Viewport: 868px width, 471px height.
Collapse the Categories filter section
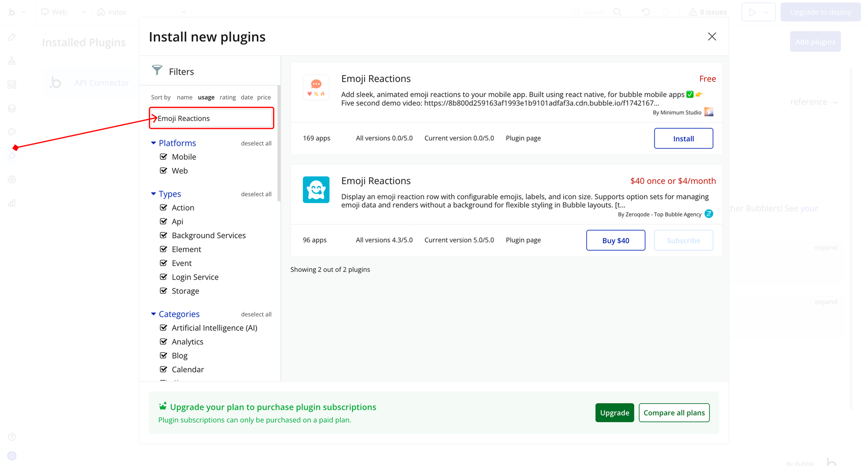pyautogui.click(x=153, y=314)
